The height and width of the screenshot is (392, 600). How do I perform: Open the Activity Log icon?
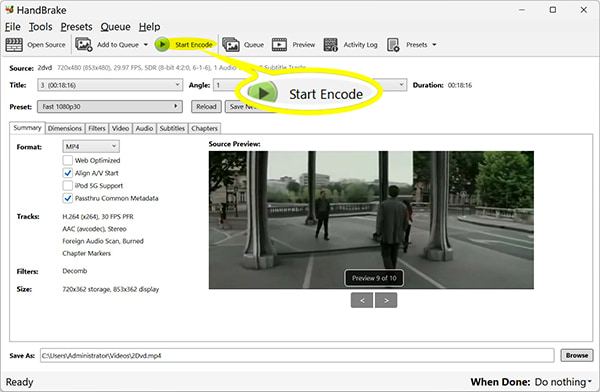tap(331, 45)
